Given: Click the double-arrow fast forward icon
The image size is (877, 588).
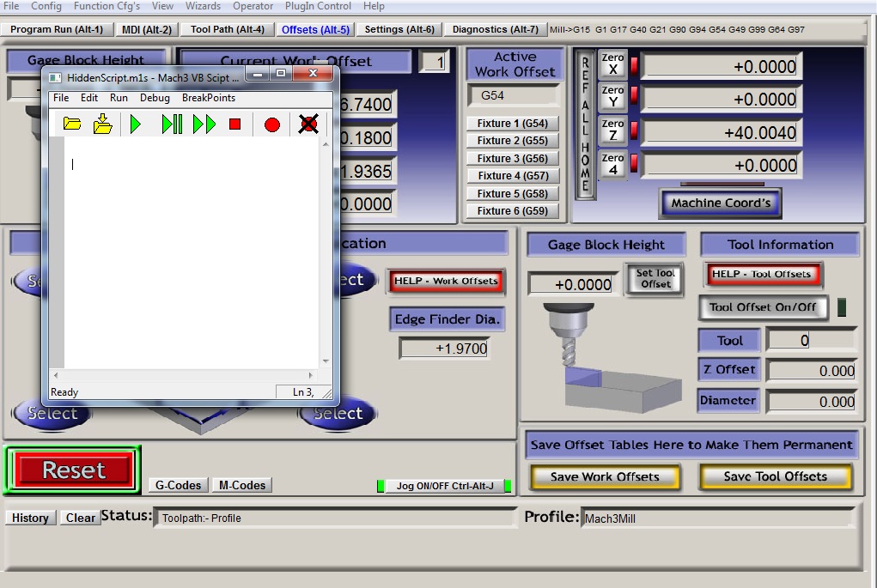Looking at the screenshot, I should 204,124.
